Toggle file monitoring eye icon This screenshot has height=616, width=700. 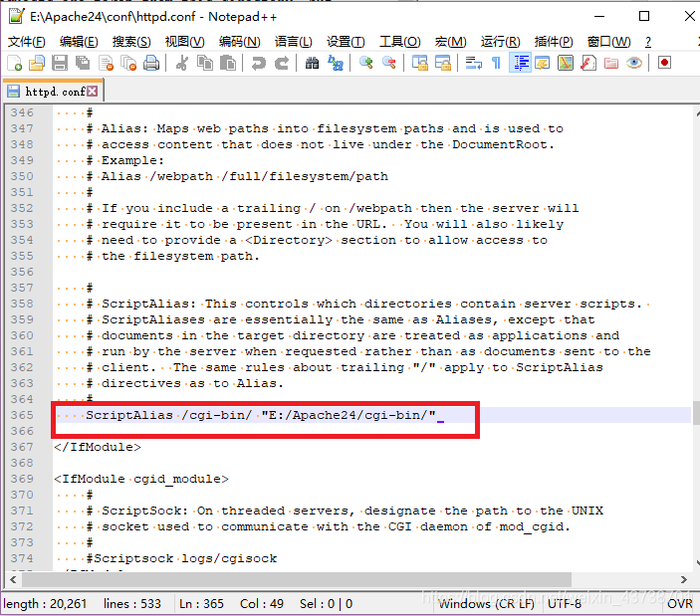click(x=634, y=63)
